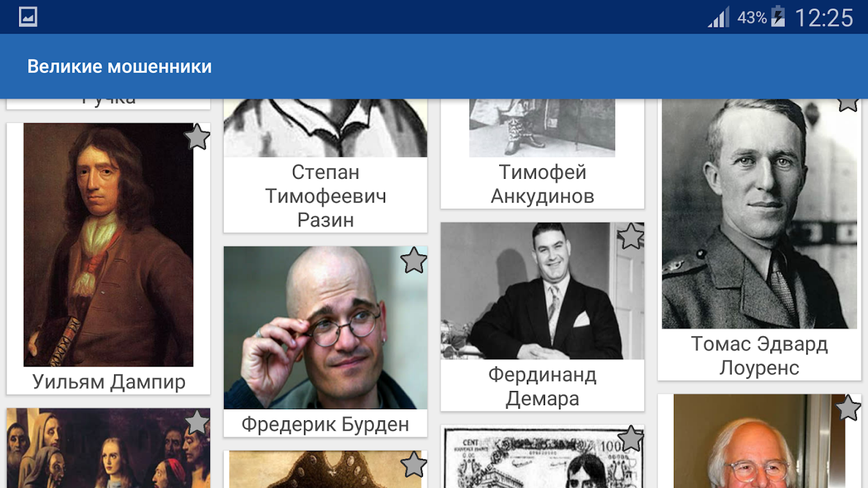
Task: Open Фердинанд Демара photo
Action: pos(543,291)
